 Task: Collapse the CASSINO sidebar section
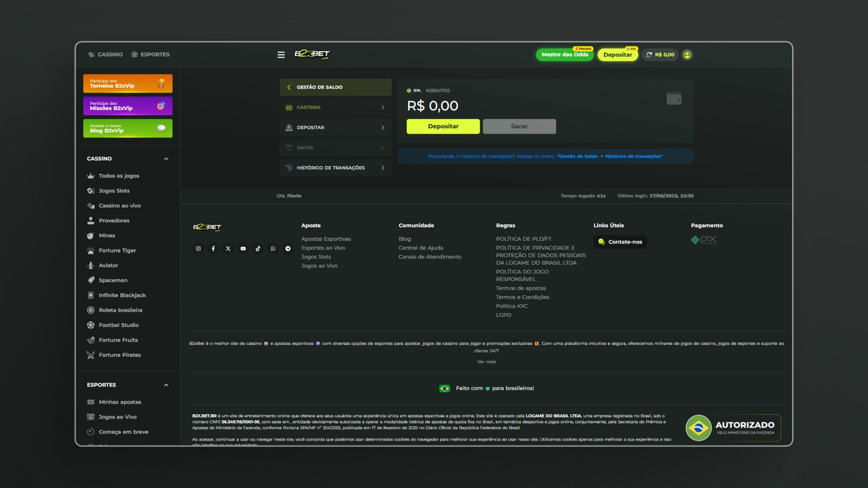(166, 159)
